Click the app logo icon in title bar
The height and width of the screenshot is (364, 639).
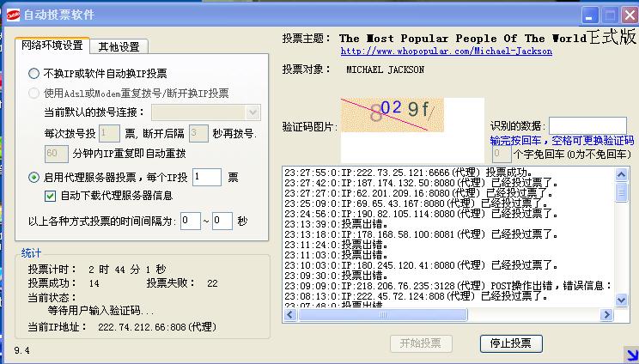(x=13, y=15)
